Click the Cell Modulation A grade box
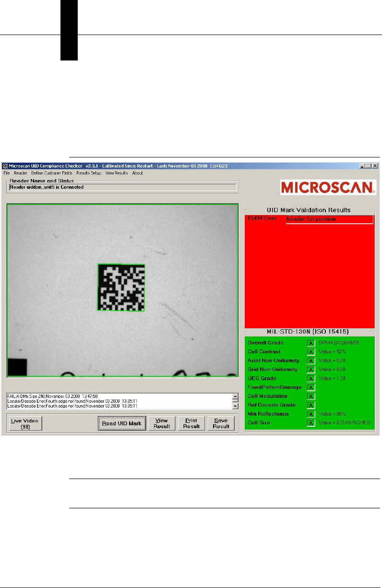Viewport: 382px width, 588px height. 310,396
